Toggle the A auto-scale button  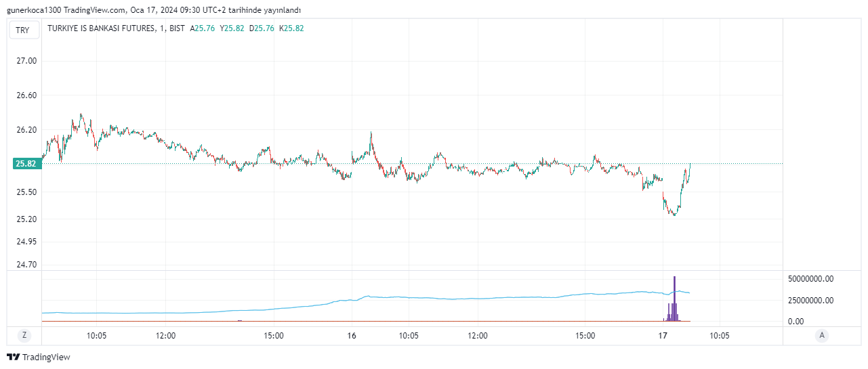[822, 335]
